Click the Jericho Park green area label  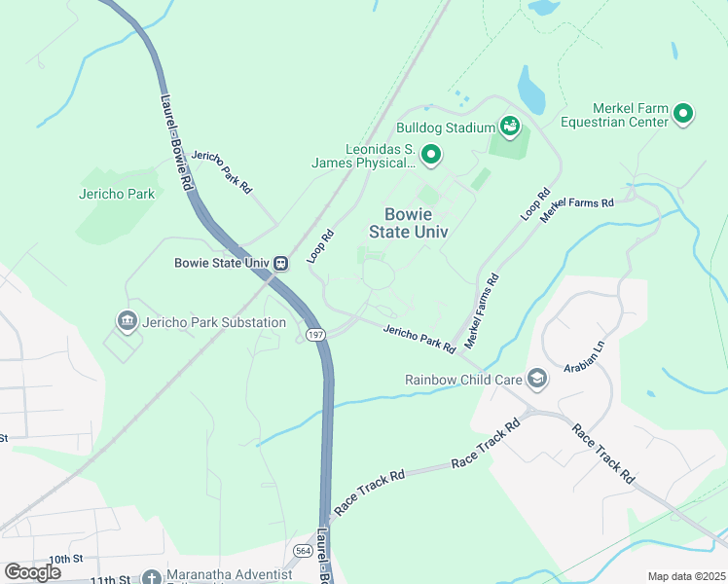(117, 194)
